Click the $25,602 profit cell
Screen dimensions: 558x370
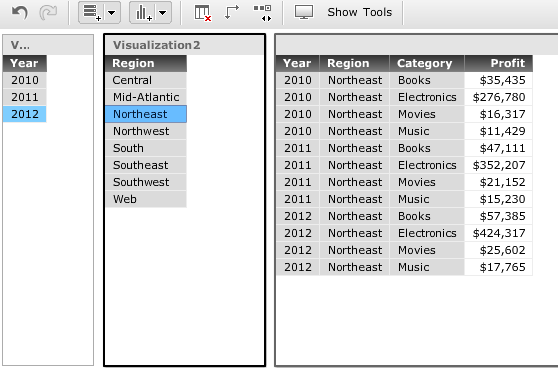[x=499, y=250]
